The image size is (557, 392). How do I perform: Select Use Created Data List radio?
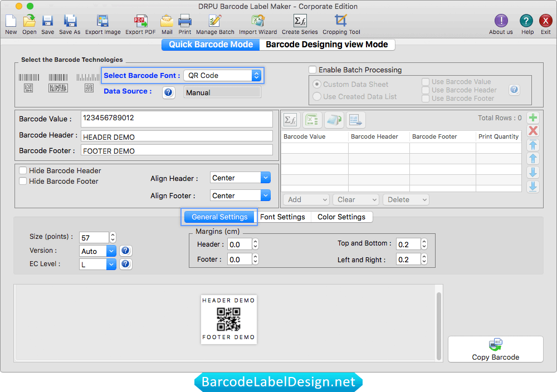[x=317, y=96]
